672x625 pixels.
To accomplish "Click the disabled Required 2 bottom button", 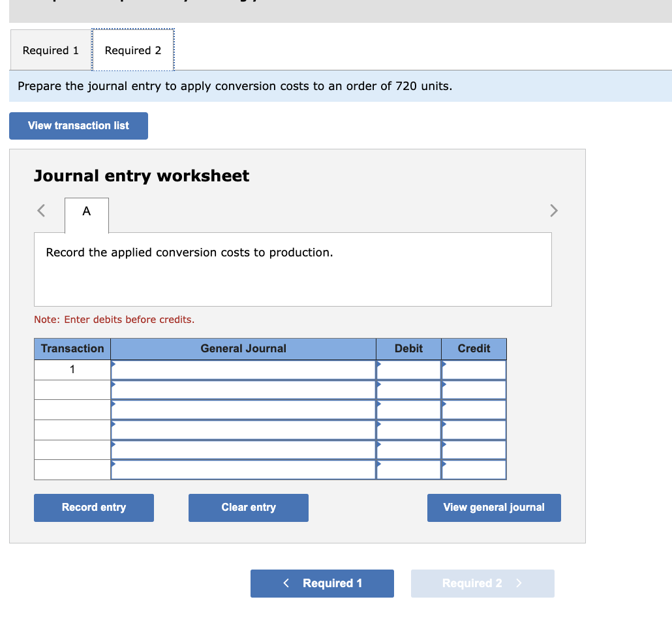I will click(x=483, y=583).
